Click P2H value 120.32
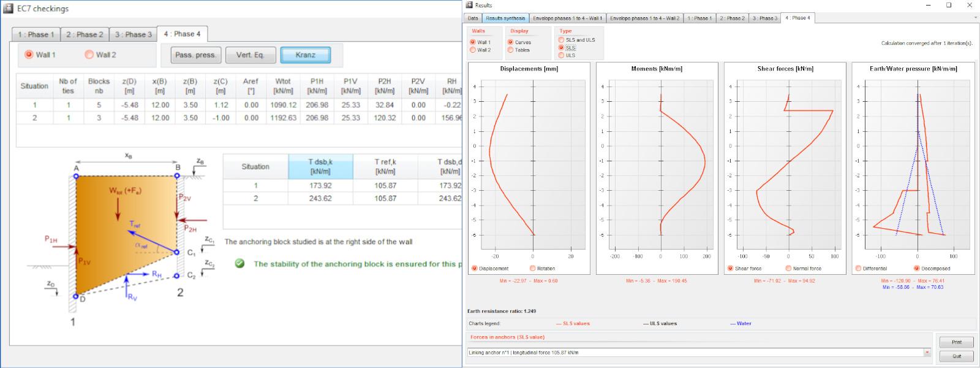 click(385, 118)
